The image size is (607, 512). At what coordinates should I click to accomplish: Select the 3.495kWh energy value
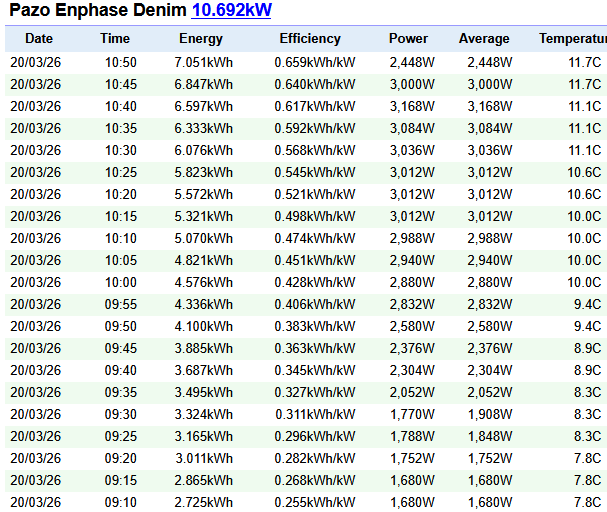(204, 392)
